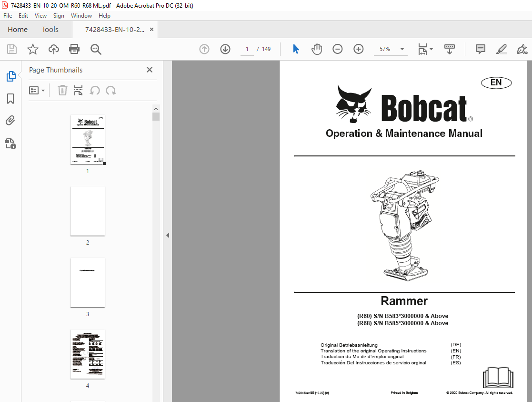532x402 pixels.
Task: Collapse the navigation pane arrow
Action: click(168, 235)
